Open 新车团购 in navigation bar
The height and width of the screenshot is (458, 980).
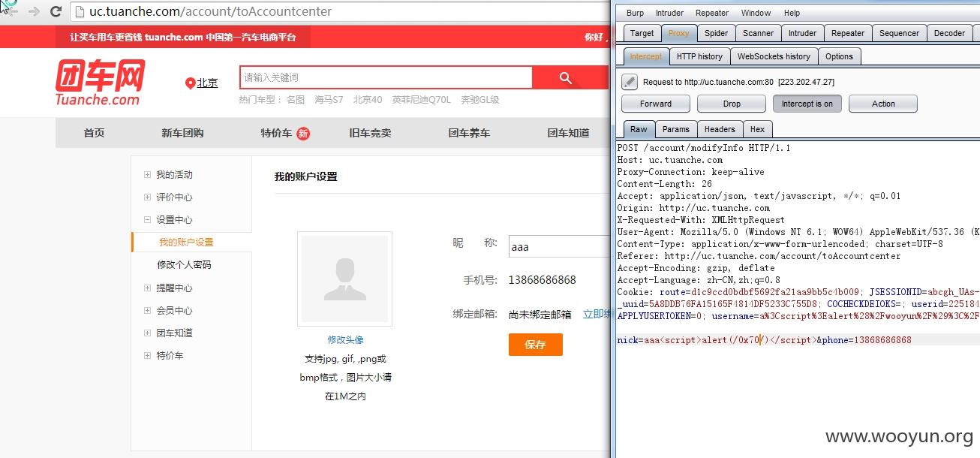tap(182, 133)
